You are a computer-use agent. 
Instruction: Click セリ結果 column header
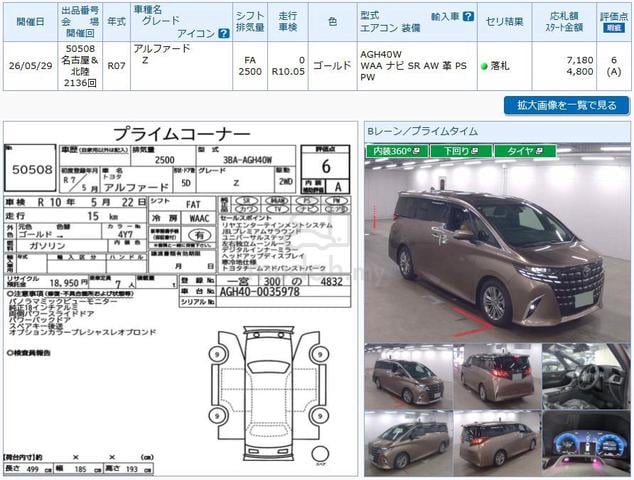click(504, 22)
